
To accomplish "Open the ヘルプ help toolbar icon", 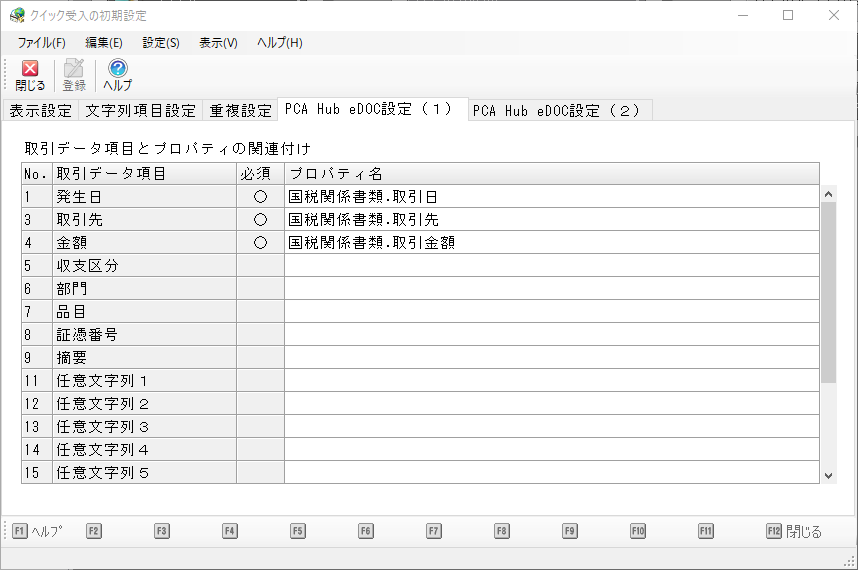I will pos(118,68).
